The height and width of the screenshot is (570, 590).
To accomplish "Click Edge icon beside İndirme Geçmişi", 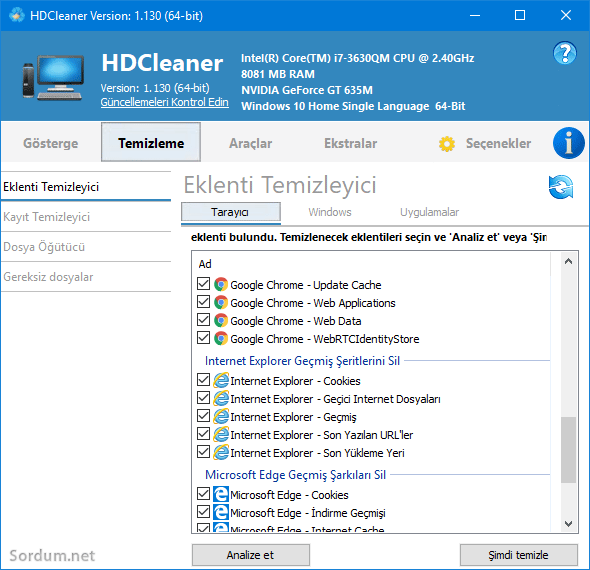I will point(221,512).
